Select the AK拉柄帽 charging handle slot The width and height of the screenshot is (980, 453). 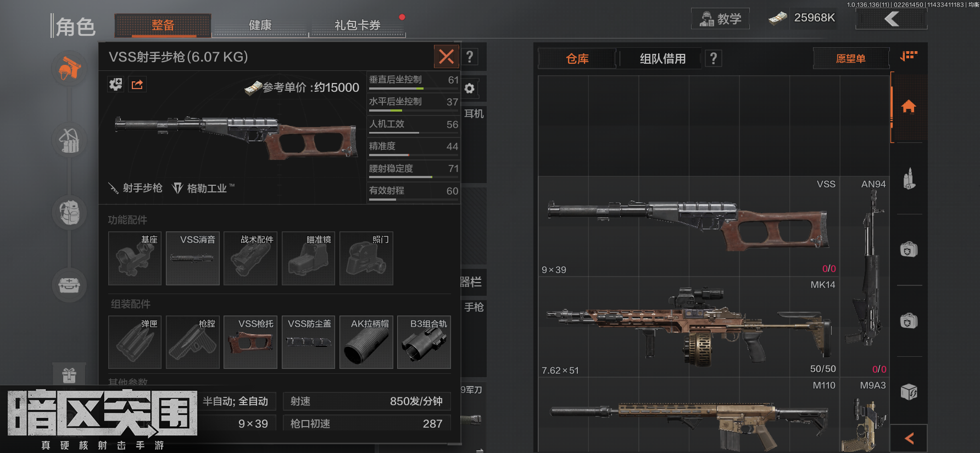pyautogui.click(x=366, y=342)
